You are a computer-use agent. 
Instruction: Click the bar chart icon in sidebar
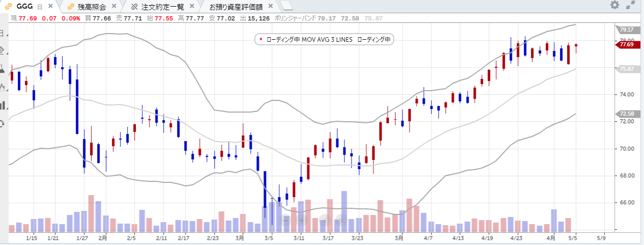point(3,105)
